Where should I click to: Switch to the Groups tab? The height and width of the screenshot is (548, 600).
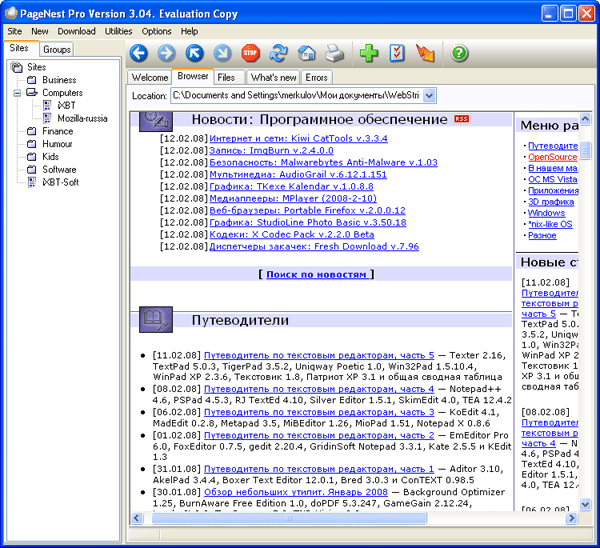click(57, 49)
